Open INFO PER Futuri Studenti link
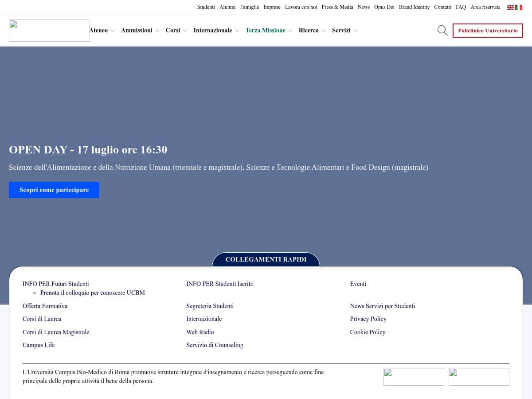This screenshot has width=532, height=399. point(56,284)
